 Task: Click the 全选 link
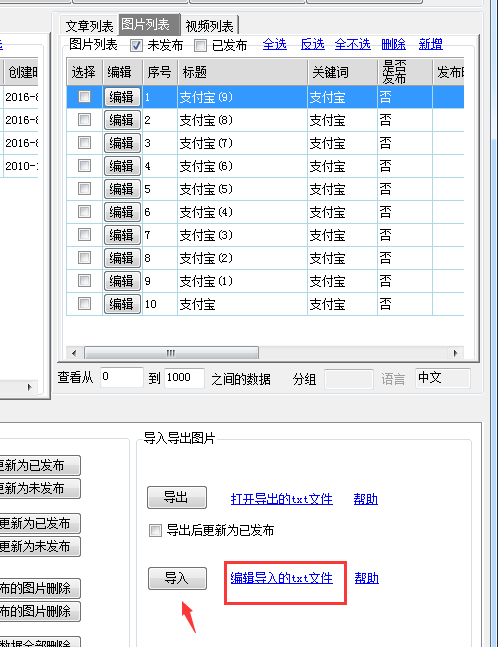(x=274, y=44)
